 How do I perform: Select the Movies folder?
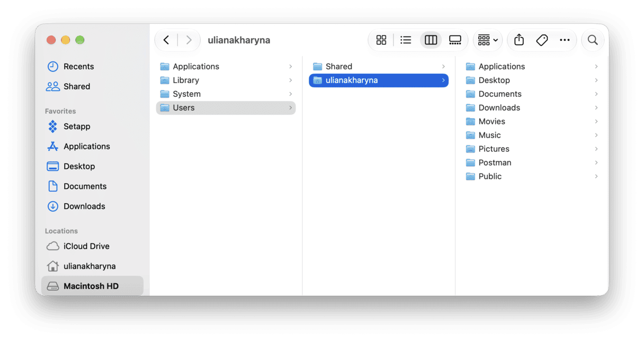pos(532,121)
